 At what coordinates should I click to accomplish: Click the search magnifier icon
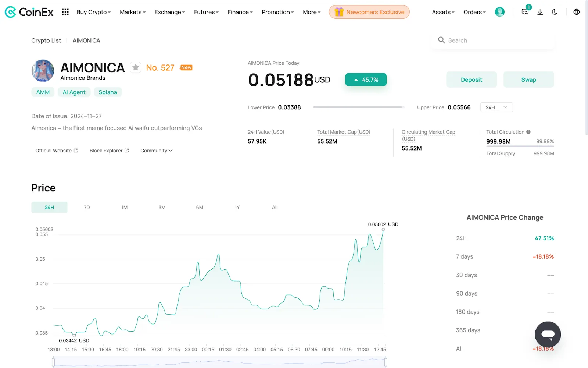(441, 40)
